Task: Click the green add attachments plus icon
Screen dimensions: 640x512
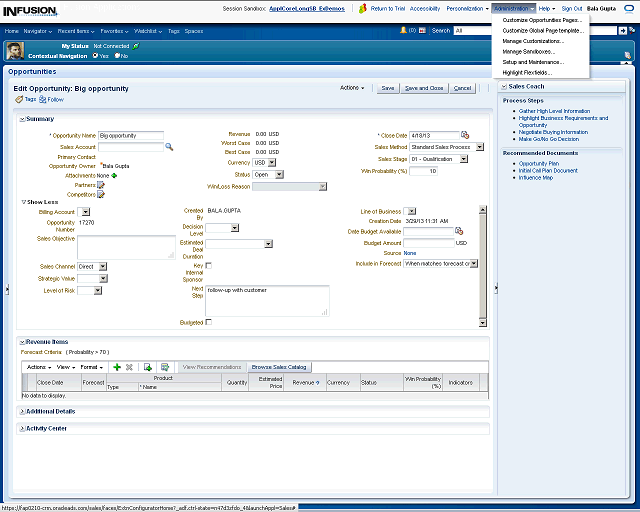Action: pyautogui.click(x=114, y=175)
